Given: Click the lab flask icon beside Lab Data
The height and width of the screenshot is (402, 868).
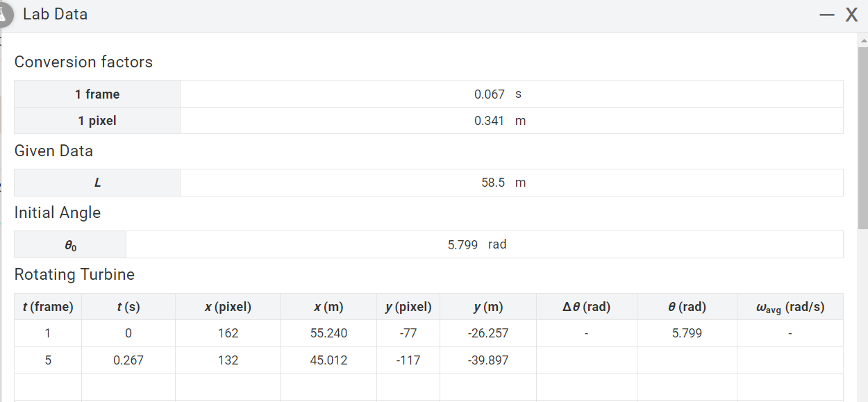Looking at the screenshot, I should [6, 14].
